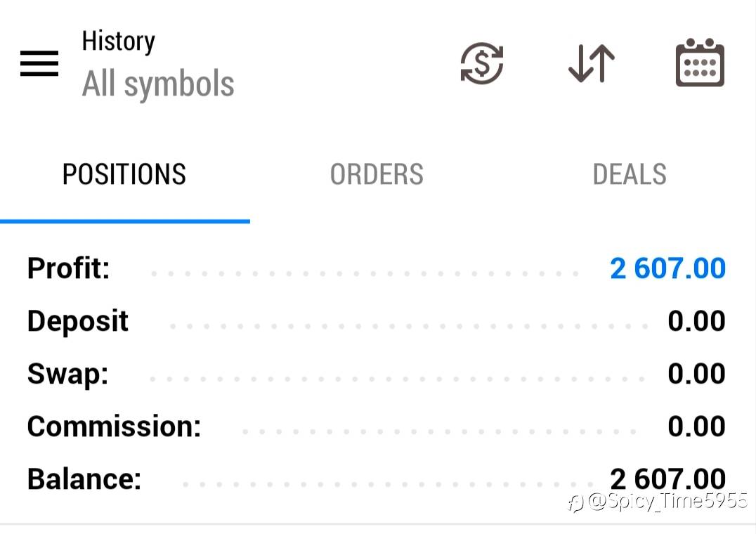Tap the Profit label
This screenshot has width=756, height=534.
(x=68, y=268)
